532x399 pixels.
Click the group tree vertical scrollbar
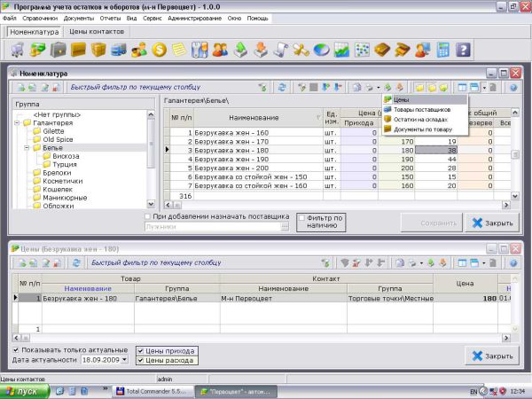click(151, 159)
